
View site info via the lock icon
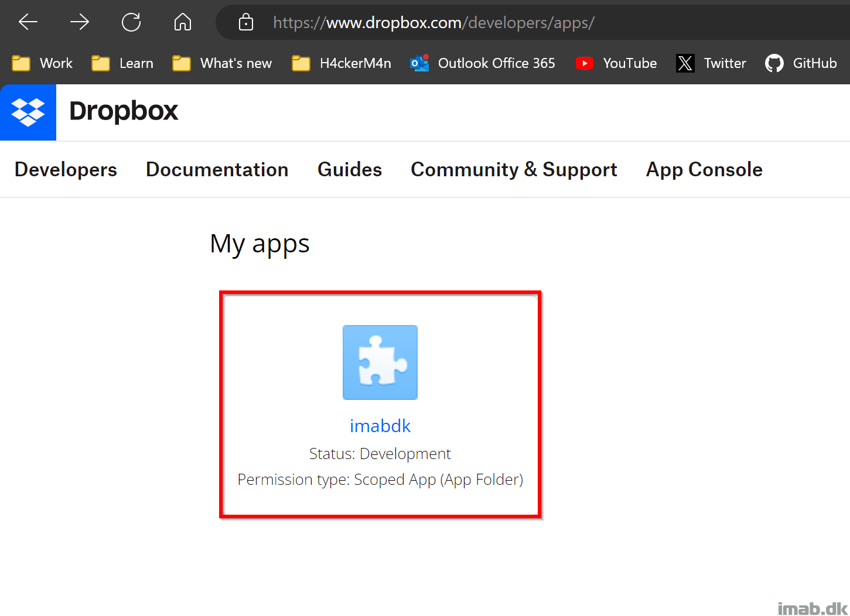[246, 22]
